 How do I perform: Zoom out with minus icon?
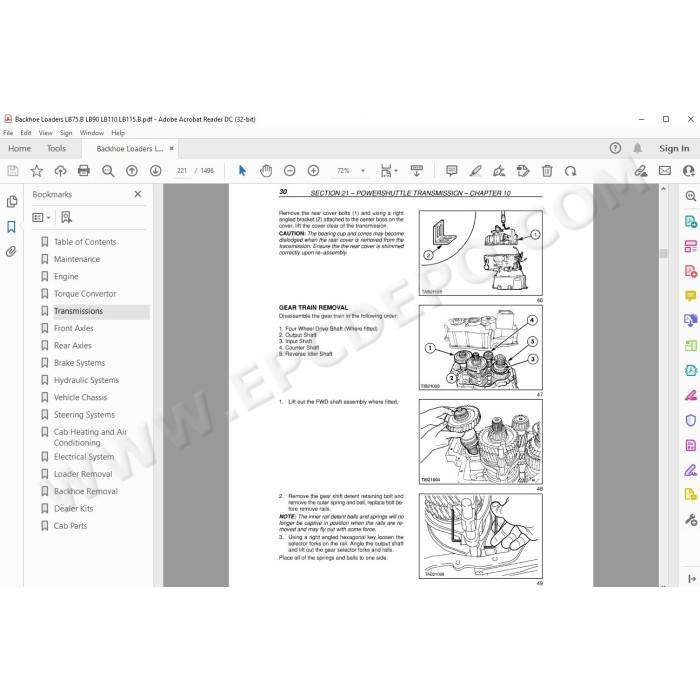pos(290,171)
